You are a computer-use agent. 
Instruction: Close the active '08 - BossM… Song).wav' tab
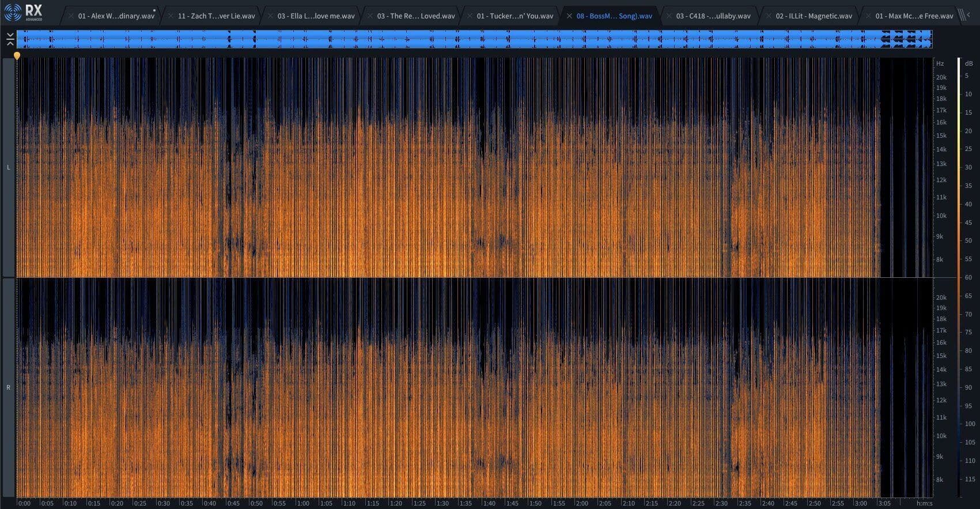click(x=569, y=16)
